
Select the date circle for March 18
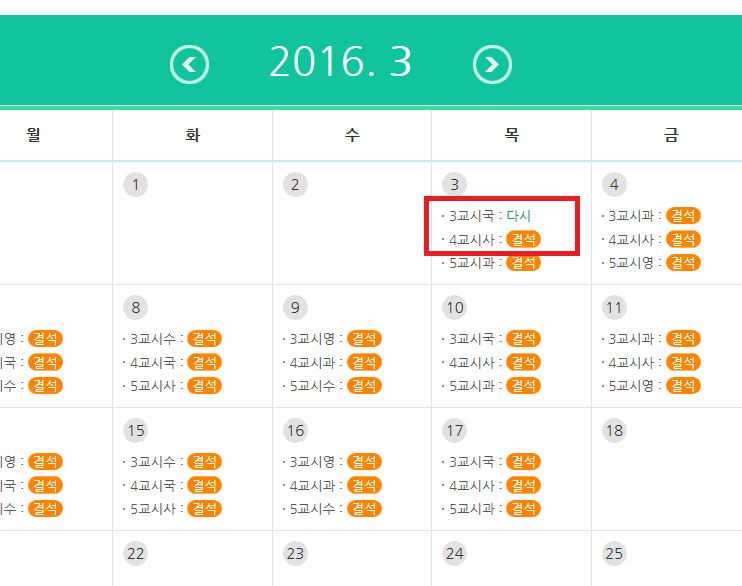click(x=614, y=431)
